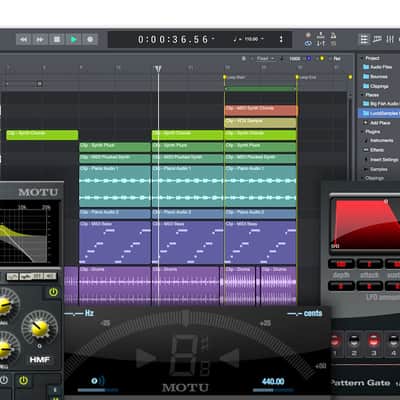This screenshot has width=400, height=400.
Task: Toggle the blue link icon in control panel
Action: click(x=308, y=44)
